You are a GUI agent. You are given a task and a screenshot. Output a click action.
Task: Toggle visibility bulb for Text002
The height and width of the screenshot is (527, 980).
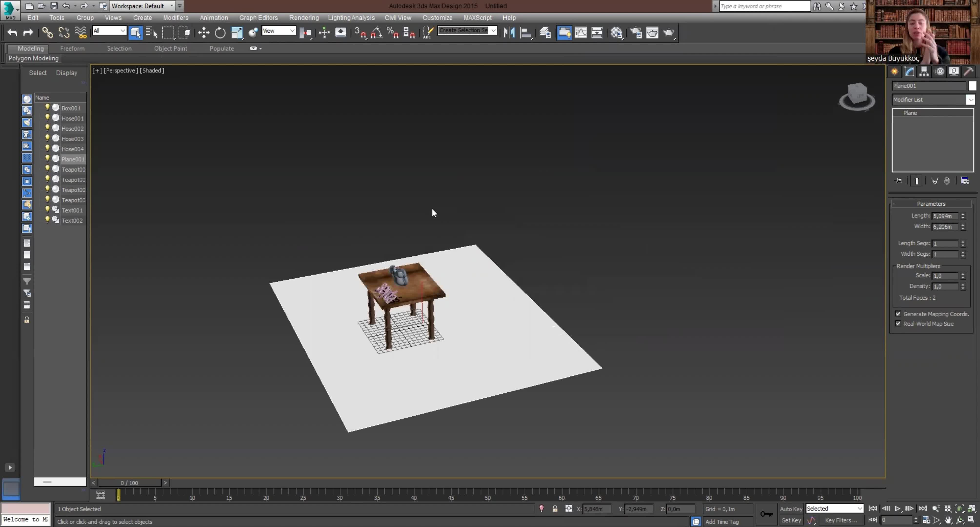tap(48, 220)
